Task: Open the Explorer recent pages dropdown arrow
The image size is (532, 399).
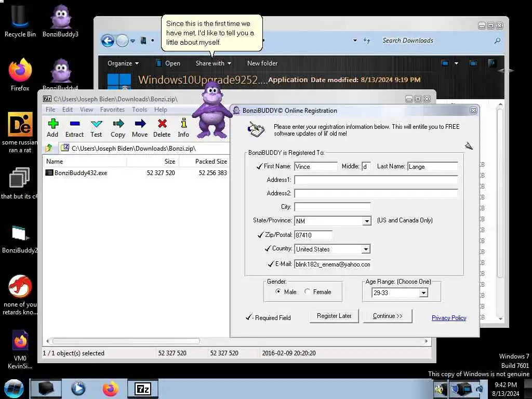Action: [132, 41]
